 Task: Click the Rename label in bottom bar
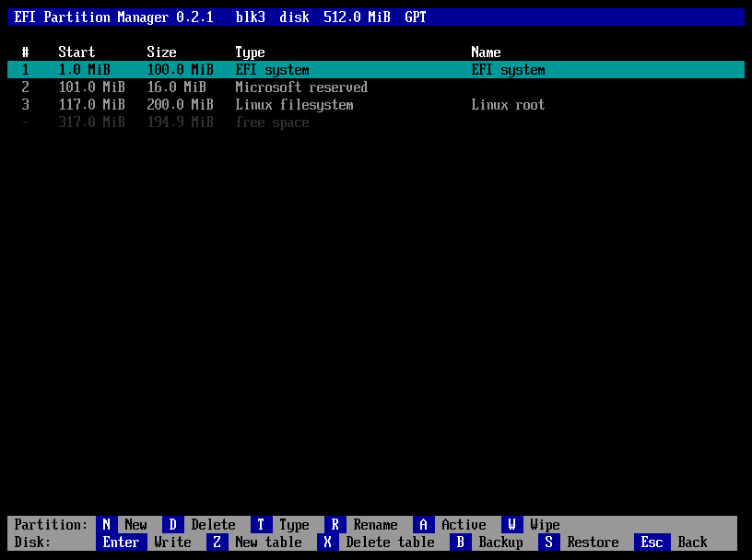click(375, 524)
